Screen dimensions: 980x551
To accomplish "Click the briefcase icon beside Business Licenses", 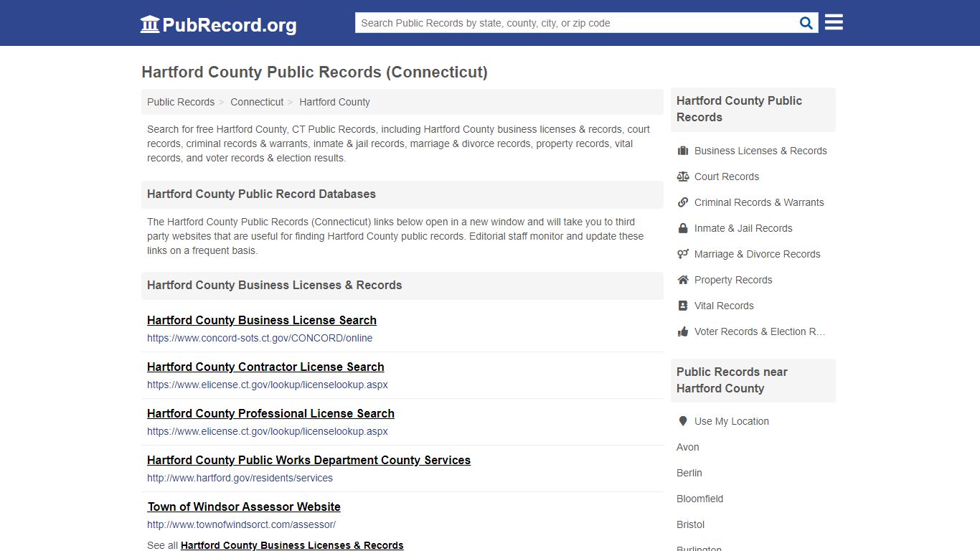I will [683, 151].
